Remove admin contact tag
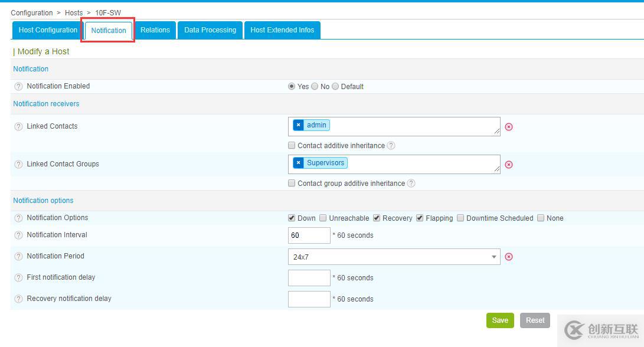The height and width of the screenshot is (347, 644). [298, 125]
